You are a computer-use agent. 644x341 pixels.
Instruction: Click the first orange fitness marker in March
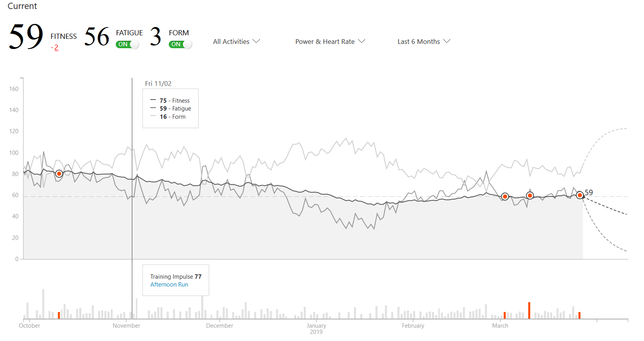coord(505,196)
